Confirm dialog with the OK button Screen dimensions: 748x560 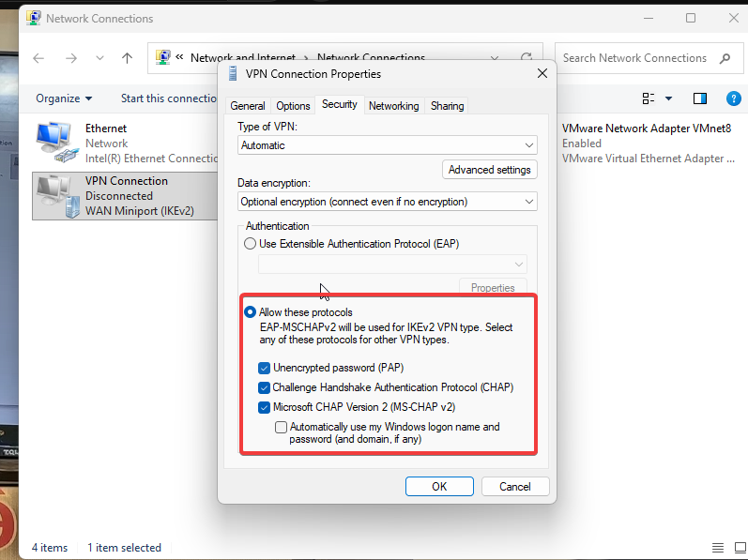(439, 487)
